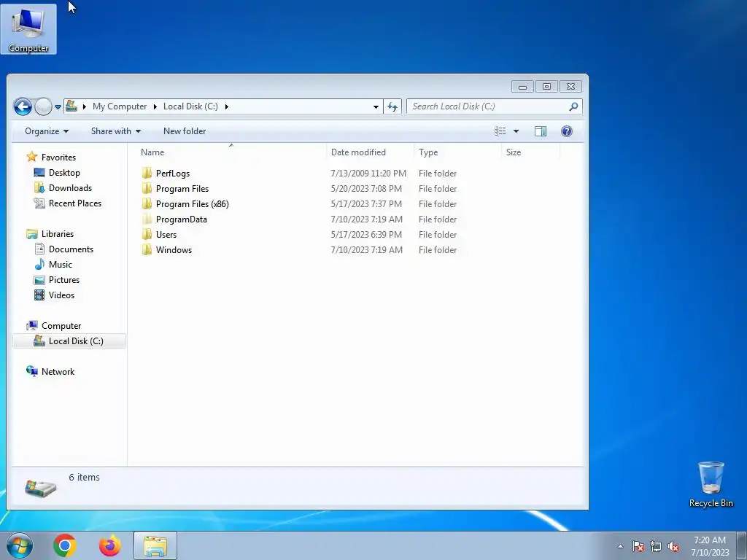This screenshot has width=747, height=560.
Task: Select the ProgramData name text
Action: tap(181, 219)
